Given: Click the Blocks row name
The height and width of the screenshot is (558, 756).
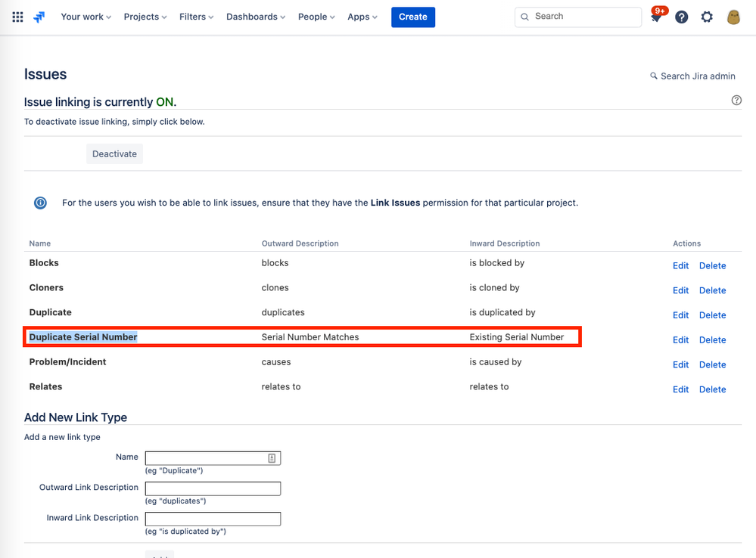Looking at the screenshot, I should point(44,262).
